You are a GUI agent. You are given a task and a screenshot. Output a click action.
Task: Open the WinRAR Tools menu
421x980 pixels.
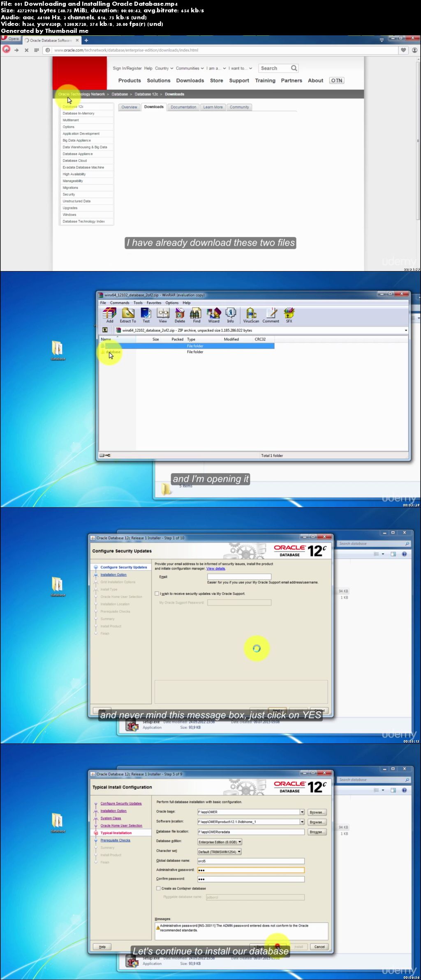[138, 303]
